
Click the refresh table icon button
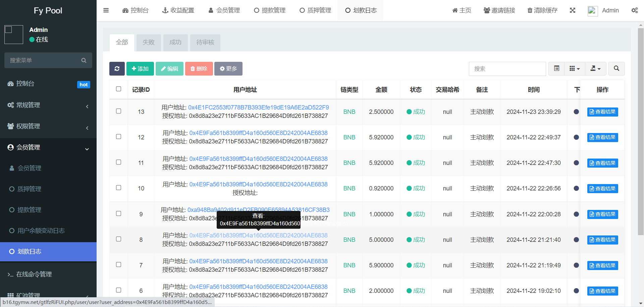[x=117, y=69]
